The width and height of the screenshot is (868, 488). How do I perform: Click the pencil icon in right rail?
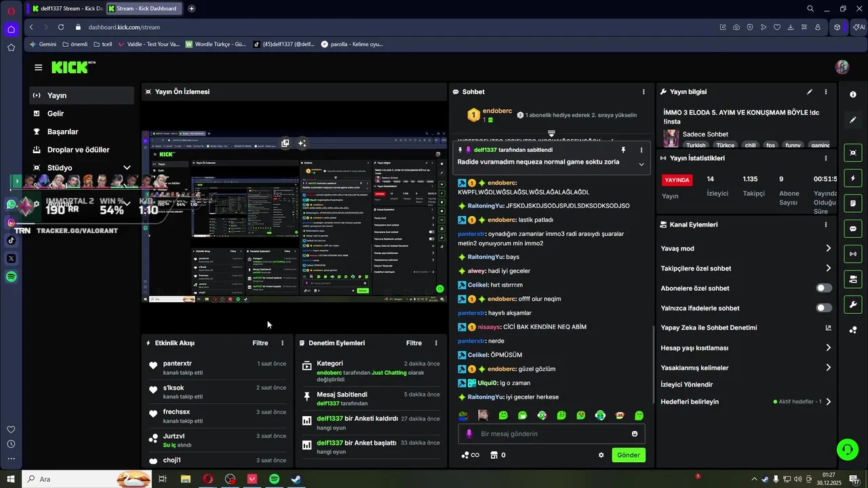pyautogui.click(x=853, y=120)
